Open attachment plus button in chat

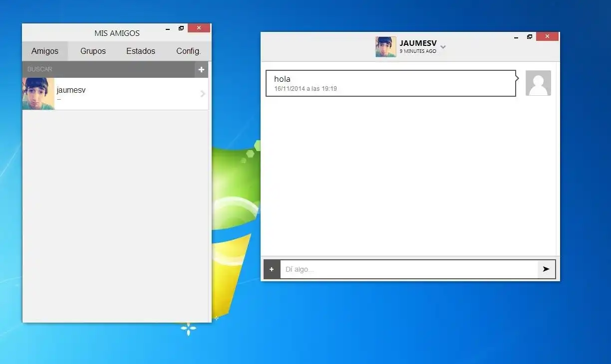coord(272,269)
